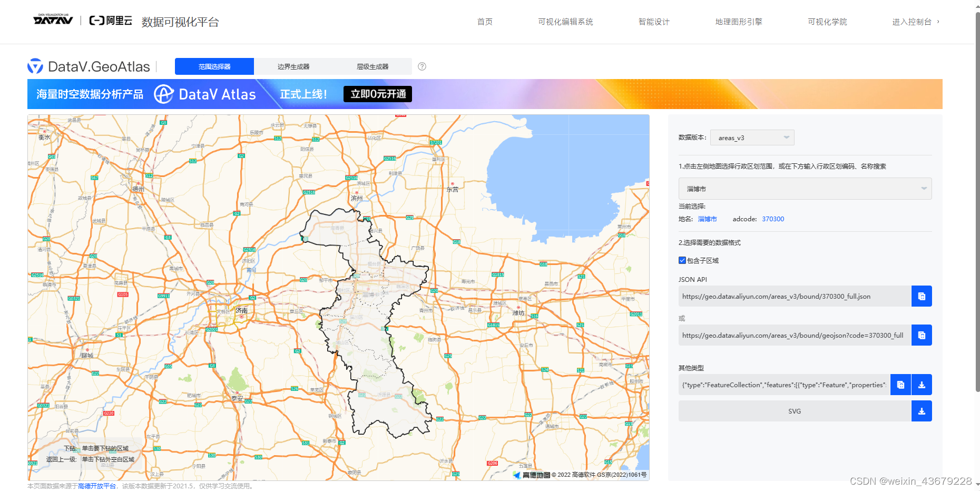Click the DataV.GeoAtlas logo icon
The width and height of the screenshot is (980, 491).
[35, 66]
